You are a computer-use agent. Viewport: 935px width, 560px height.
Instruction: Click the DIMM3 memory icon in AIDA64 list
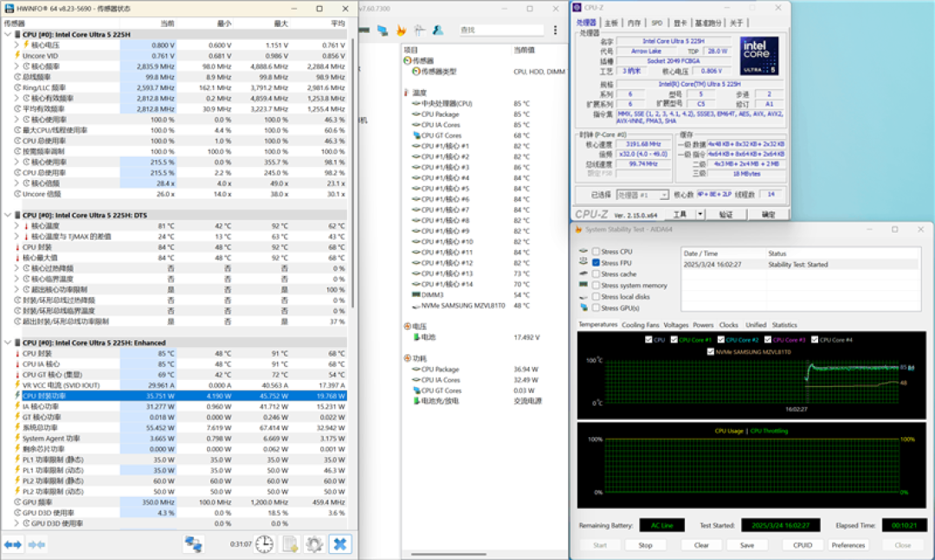coord(416,294)
